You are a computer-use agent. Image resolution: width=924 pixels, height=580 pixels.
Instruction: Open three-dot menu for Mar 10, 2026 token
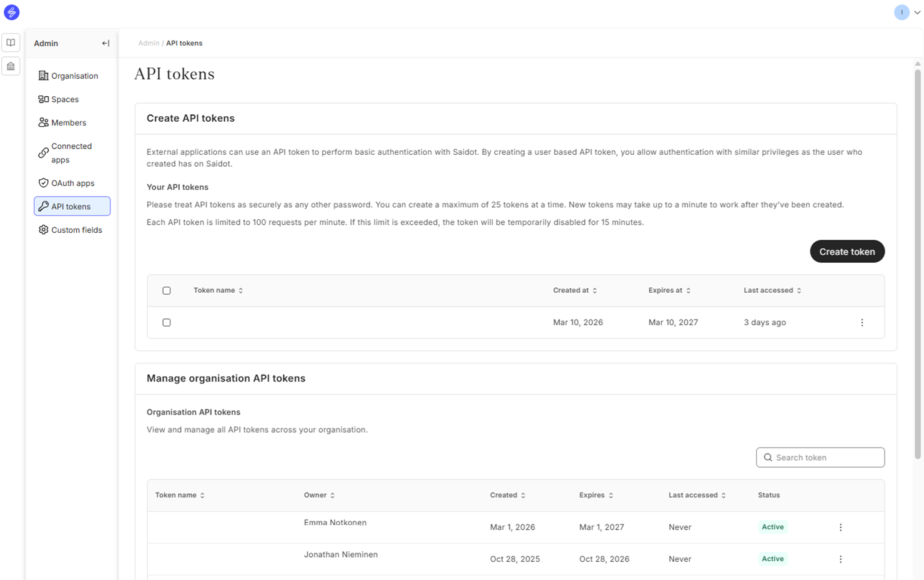pos(862,323)
